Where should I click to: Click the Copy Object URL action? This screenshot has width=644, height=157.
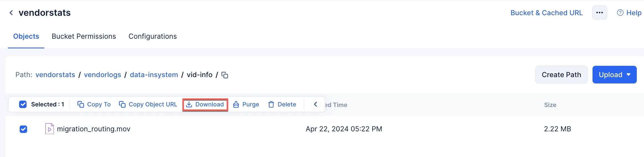point(148,104)
